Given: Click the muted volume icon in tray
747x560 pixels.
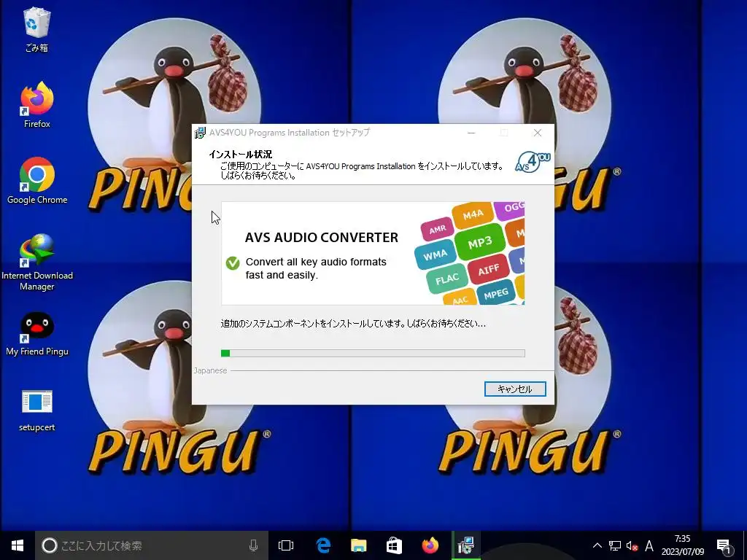Looking at the screenshot, I should (x=632, y=545).
